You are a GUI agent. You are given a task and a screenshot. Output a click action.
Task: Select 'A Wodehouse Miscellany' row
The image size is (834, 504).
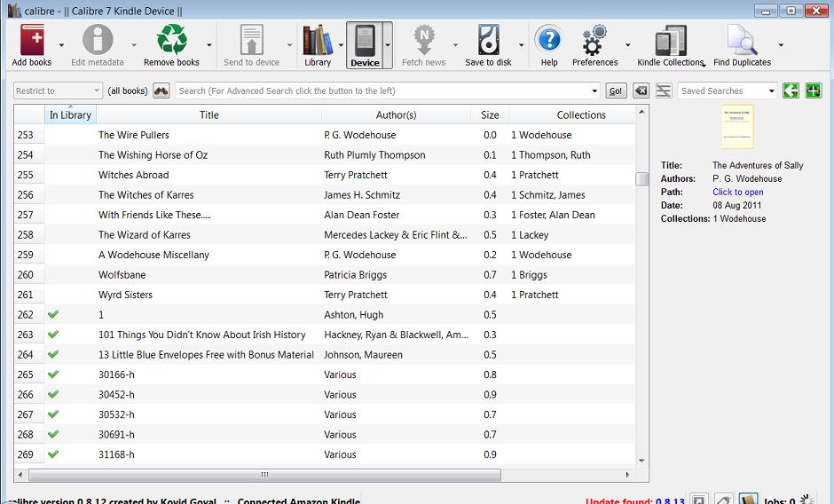click(325, 255)
